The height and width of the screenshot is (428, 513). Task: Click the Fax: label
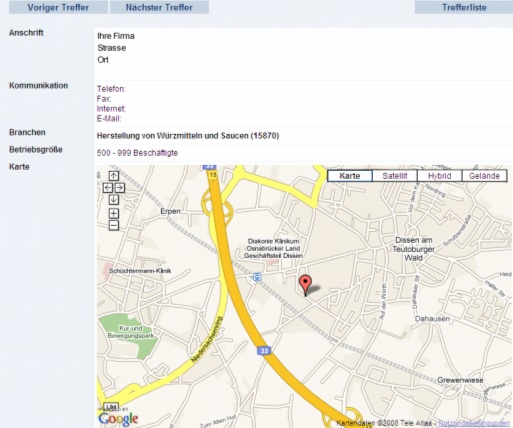click(104, 99)
